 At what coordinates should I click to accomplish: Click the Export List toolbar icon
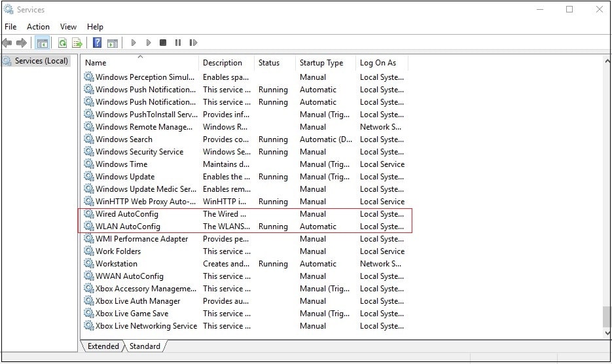[77, 43]
